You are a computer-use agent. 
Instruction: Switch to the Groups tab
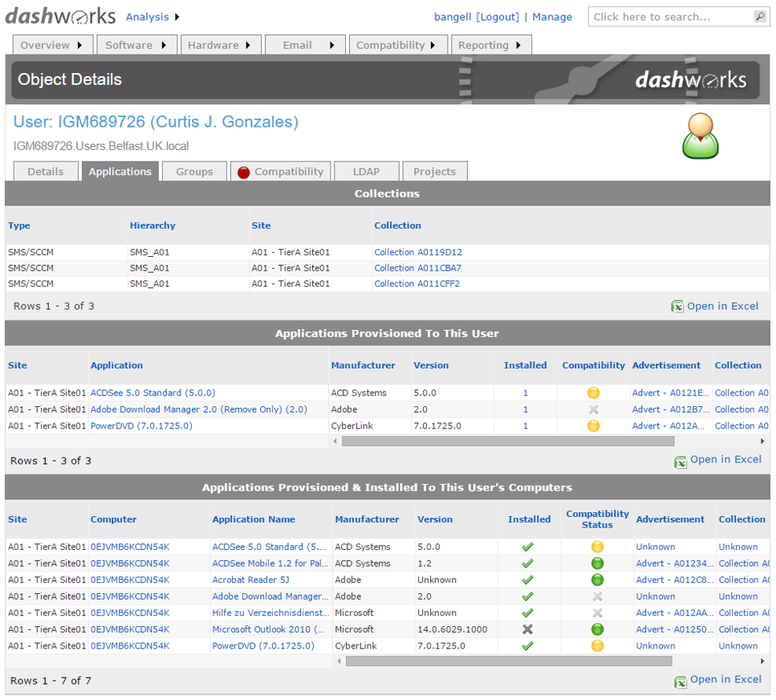pos(194,172)
